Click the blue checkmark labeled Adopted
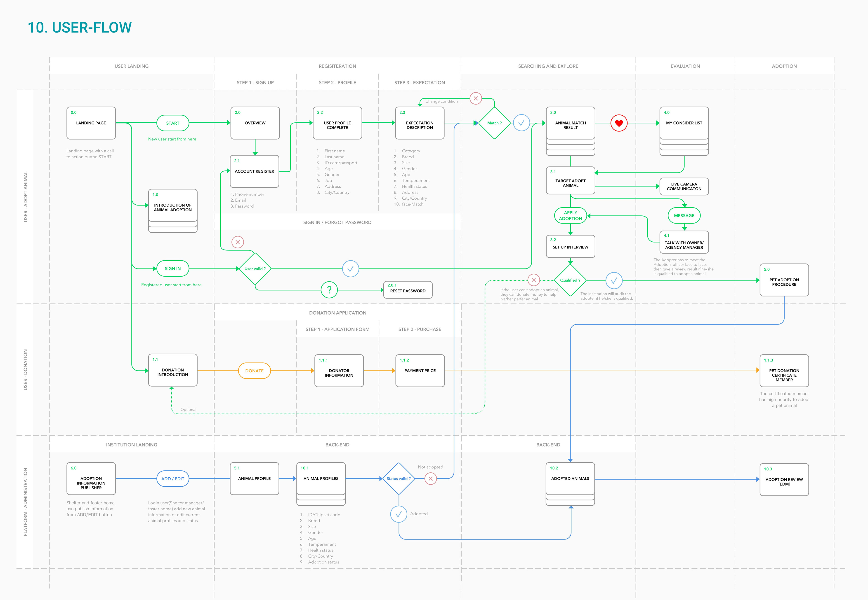 click(x=399, y=514)
